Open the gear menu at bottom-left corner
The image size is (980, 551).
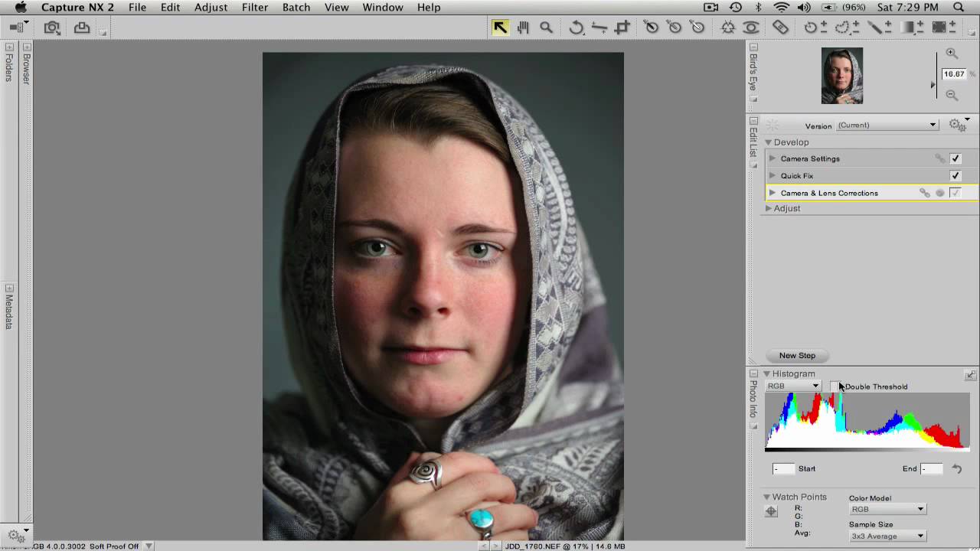[x=17, y=536]
